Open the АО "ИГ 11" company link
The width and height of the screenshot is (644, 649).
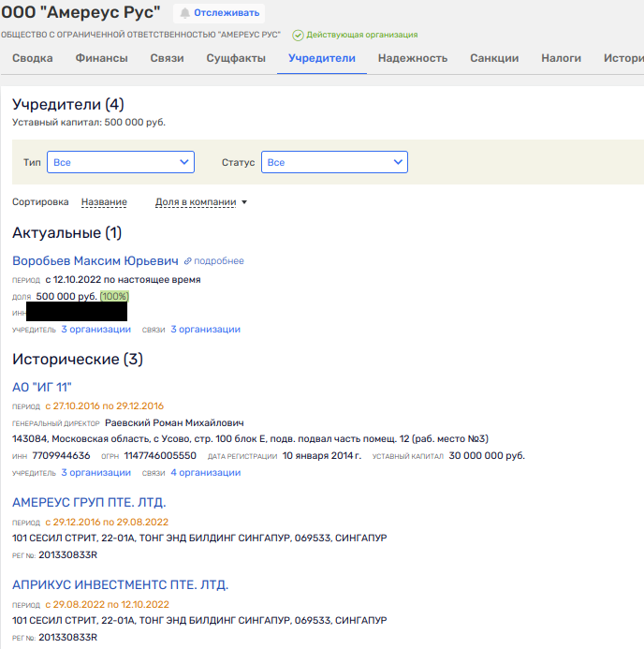point(42,387)
